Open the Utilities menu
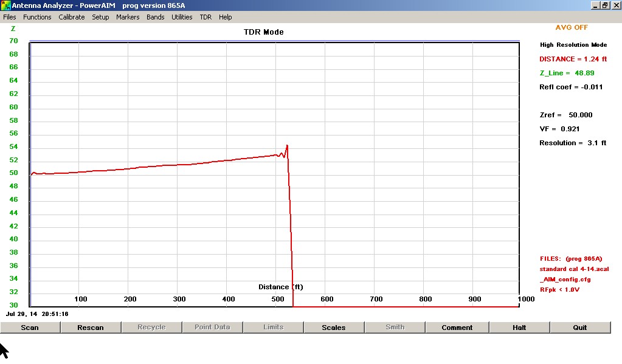Screen dimensions: 622x364 point(182,17)
